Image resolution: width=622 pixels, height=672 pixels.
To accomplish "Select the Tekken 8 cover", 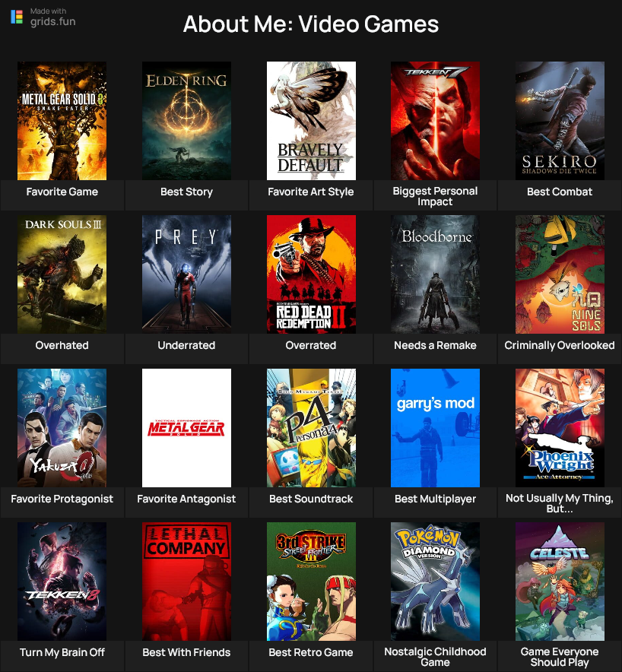I will (x=62, y=581).
